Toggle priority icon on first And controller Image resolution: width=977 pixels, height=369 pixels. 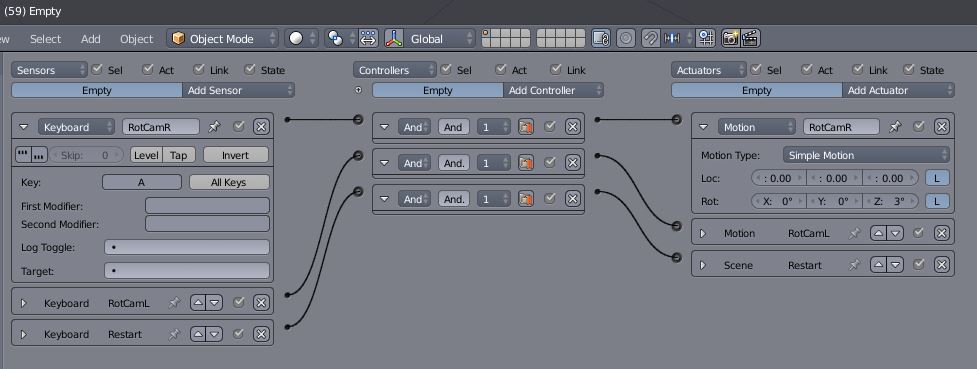(527, 127)
